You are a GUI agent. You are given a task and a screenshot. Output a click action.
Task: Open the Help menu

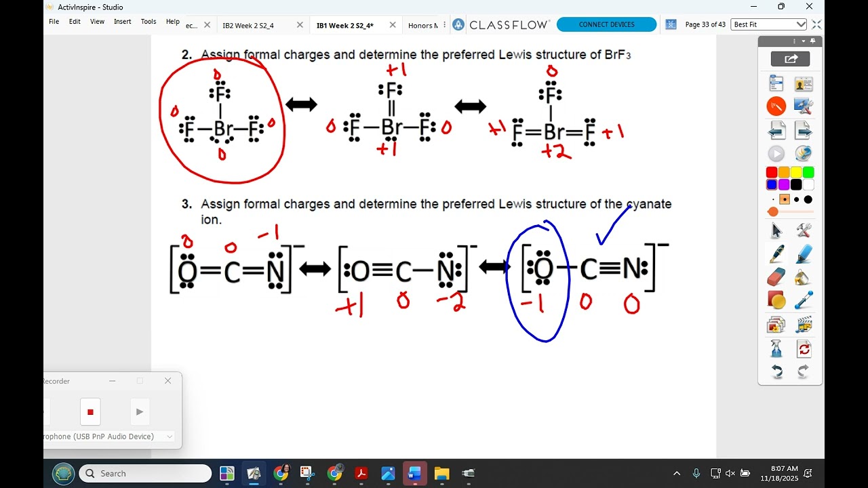(173, 22)
